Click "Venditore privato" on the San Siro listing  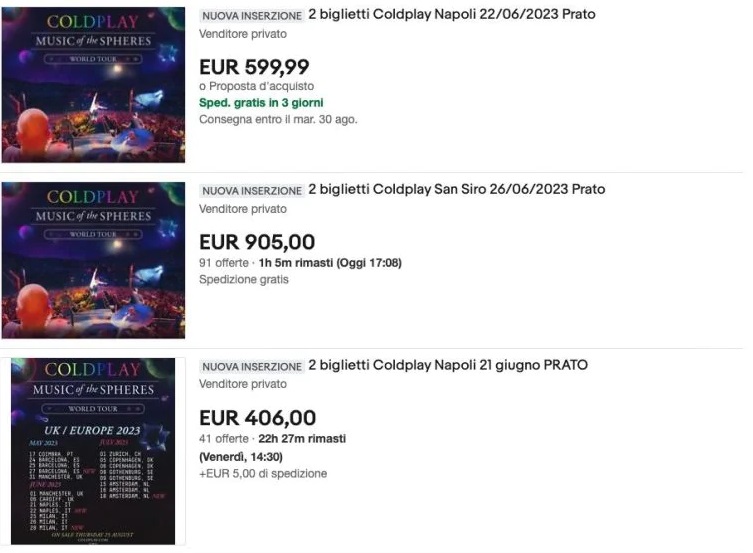(243, 209)
